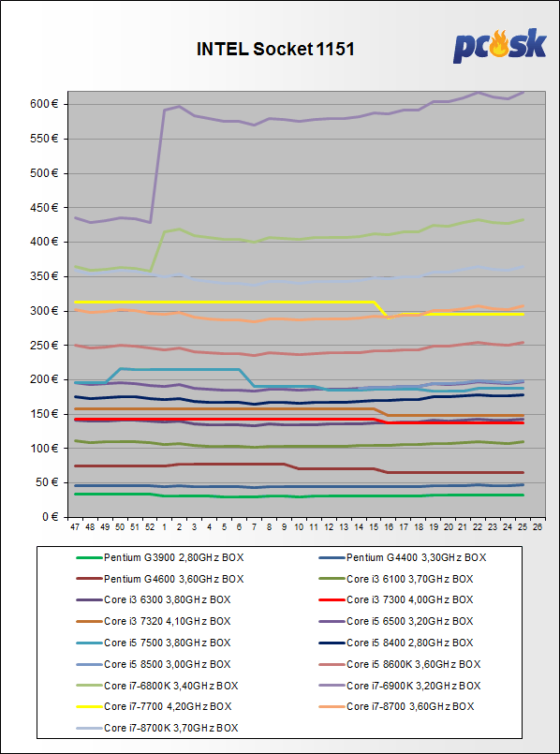Click the 50 € y-axis label
560x754 pixels.
47,482
